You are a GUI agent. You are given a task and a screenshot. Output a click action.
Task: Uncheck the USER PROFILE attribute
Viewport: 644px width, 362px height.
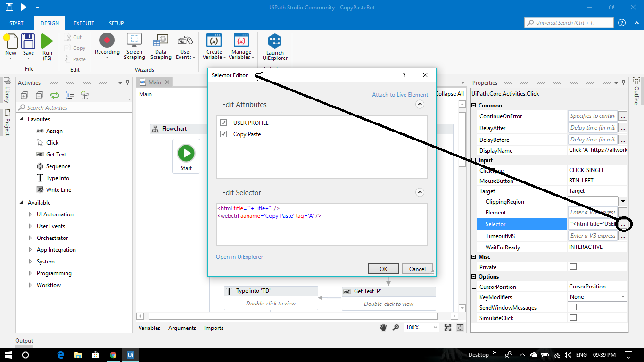pos(223,123)
